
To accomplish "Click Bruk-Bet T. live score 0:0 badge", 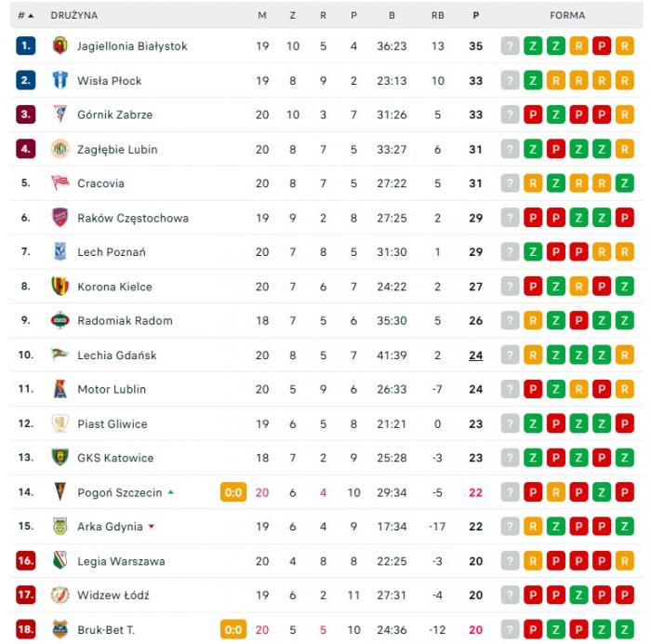I will click(233, 630).
